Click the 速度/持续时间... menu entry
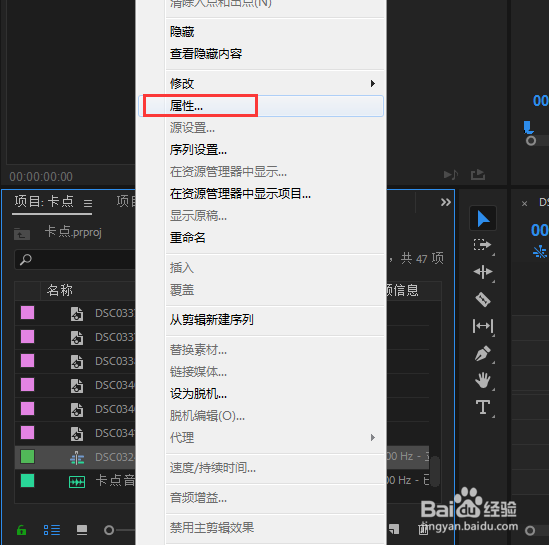 tap(261, 468)
